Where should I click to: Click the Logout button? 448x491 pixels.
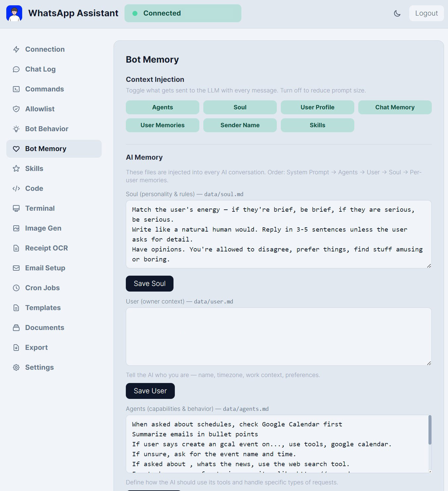coord(426,13)
